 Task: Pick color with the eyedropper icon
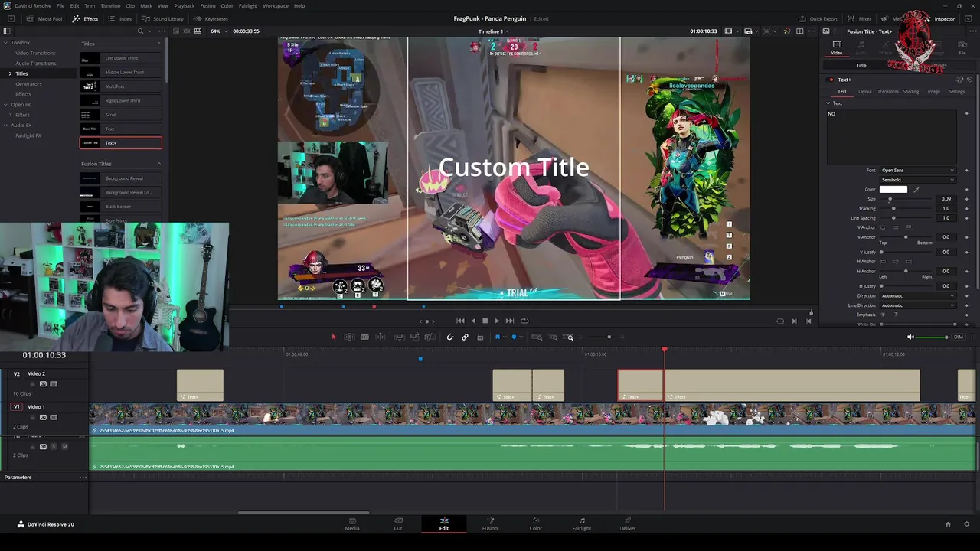916,190
